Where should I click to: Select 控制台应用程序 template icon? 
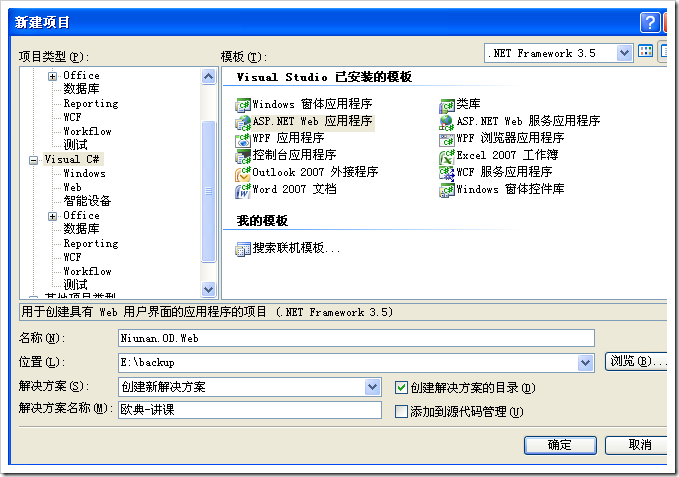click(242, 156)
